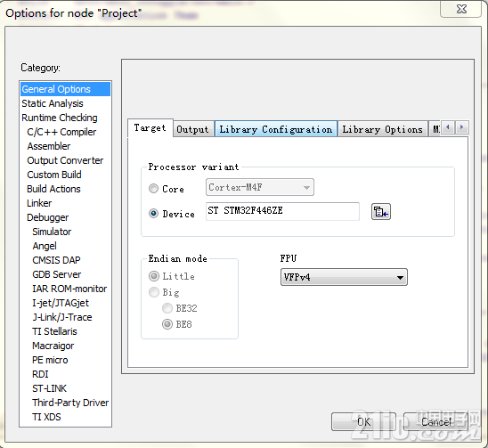Close the Options dialog with X
This screenshot has width=488, height=448.
461,9
